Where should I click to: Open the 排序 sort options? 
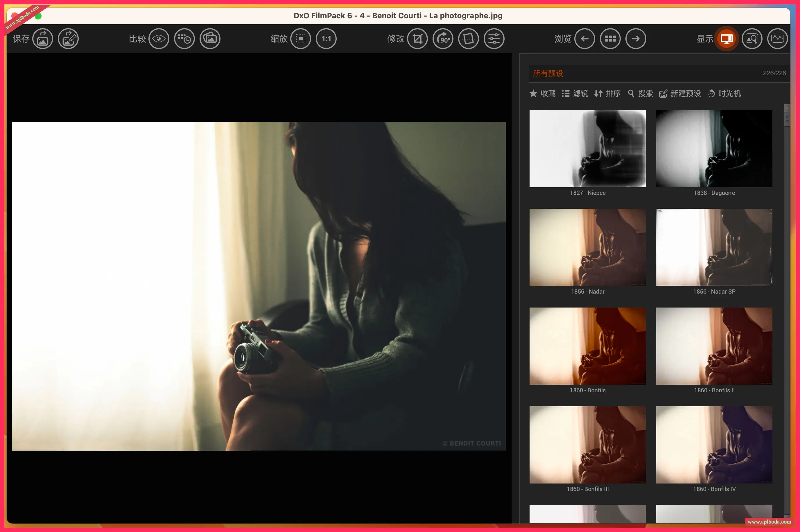tap(607, 93)
